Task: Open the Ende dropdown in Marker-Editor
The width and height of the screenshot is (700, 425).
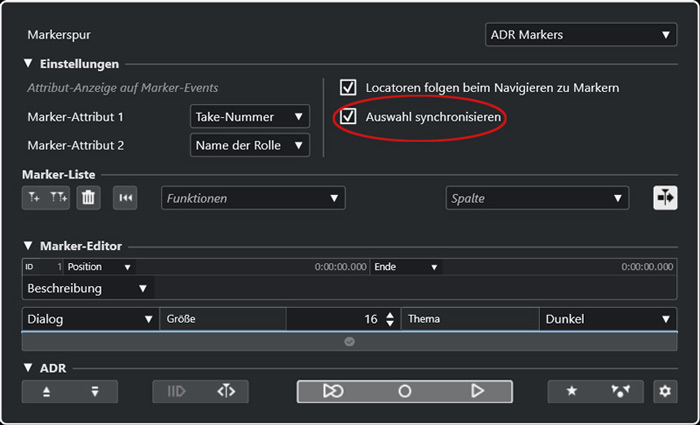Action: tap(406, 267)
